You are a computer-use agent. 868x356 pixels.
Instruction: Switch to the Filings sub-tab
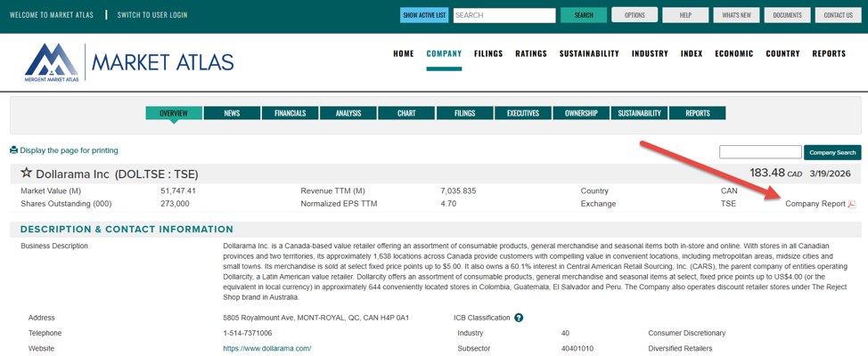464,113
